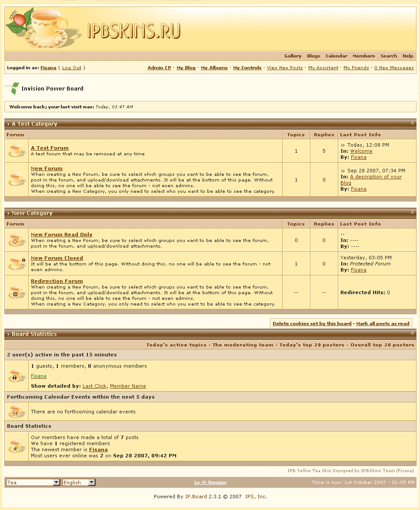Collapse the Board Statistics section
Viewport: 420px width, 510px height.
(412, 334)
